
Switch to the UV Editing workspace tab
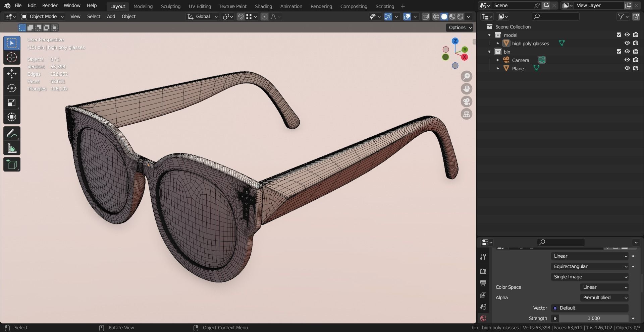(200, 6)
